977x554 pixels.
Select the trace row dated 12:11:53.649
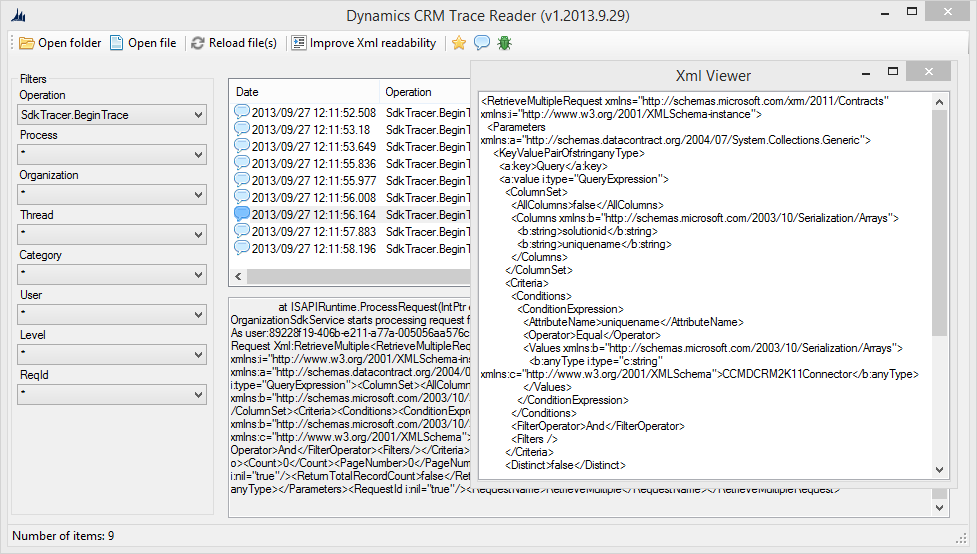350,146
